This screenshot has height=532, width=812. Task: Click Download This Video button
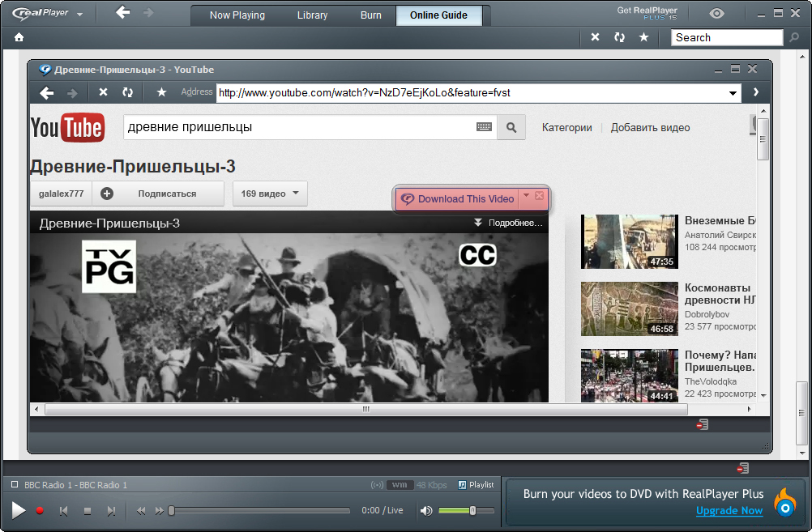(x=458, y=199)
